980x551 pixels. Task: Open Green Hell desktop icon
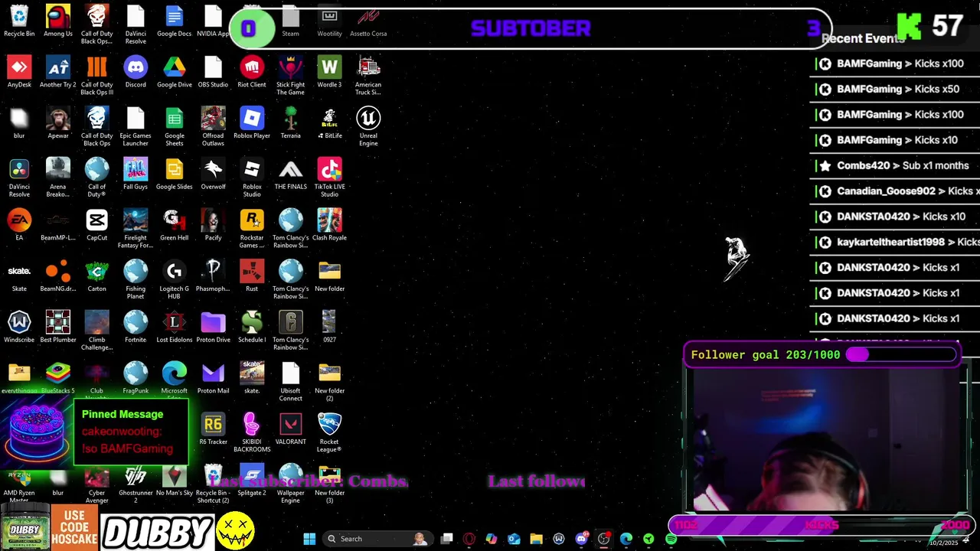click(x=174, y=226)
